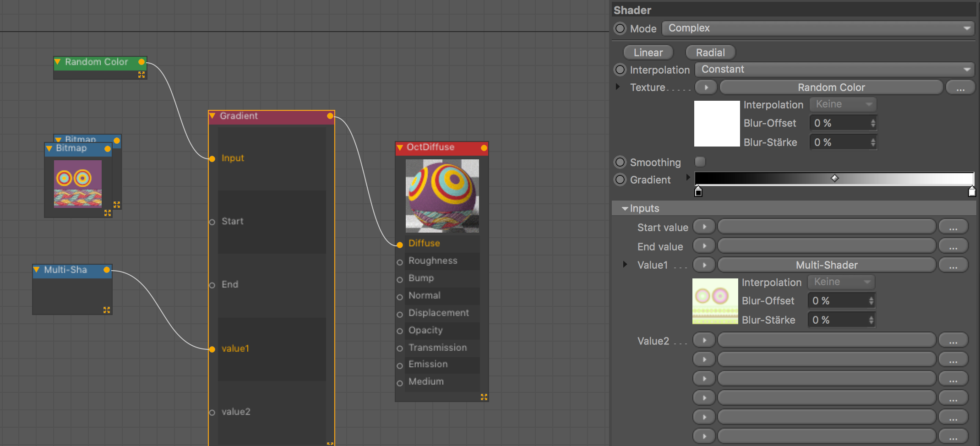Viewport: 980px width, 446px height.
Task: Click the midpoint diamond on the gradient bar
Action: [835, 178]
